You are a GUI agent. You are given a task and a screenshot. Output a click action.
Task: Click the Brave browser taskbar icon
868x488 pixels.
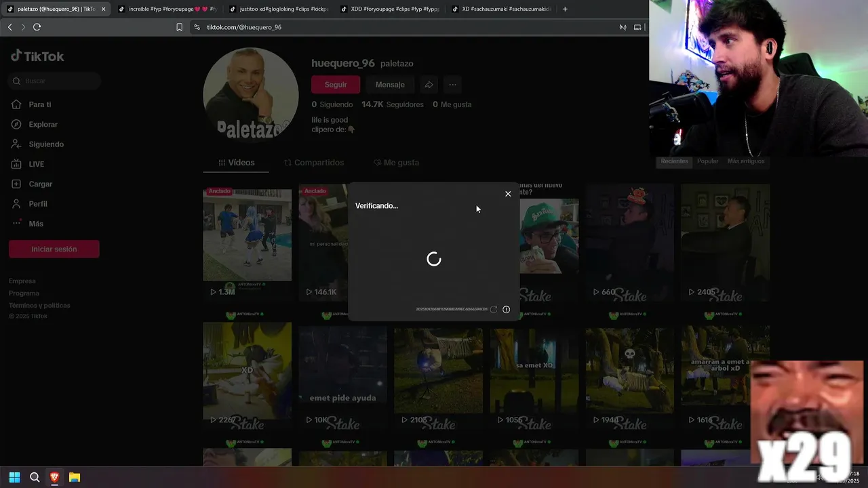point(54,477)
